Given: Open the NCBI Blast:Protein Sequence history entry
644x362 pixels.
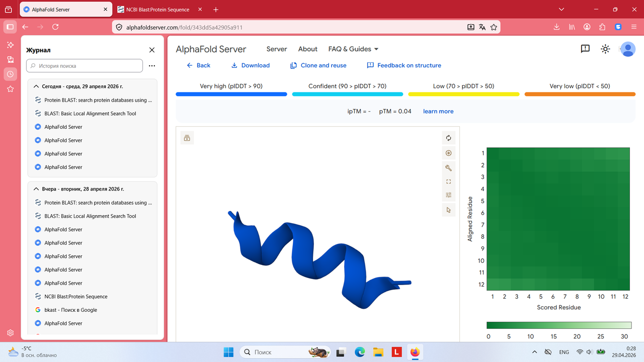Looking at the screenshot, I should click(76, 297).
